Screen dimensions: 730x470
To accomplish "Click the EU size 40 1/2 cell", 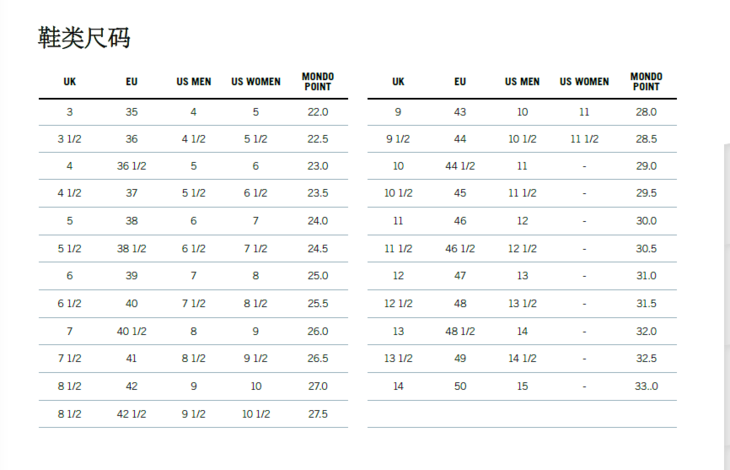I will (132, 331).
